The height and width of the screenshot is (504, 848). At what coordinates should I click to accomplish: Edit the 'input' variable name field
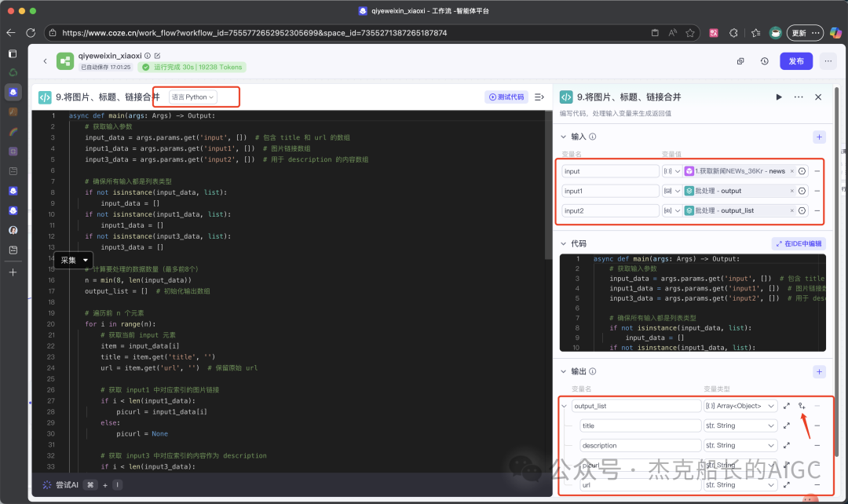click(x=610, y=171)
